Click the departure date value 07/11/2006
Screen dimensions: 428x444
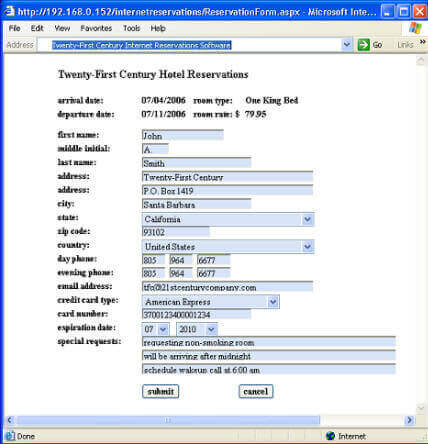(163, 114)
